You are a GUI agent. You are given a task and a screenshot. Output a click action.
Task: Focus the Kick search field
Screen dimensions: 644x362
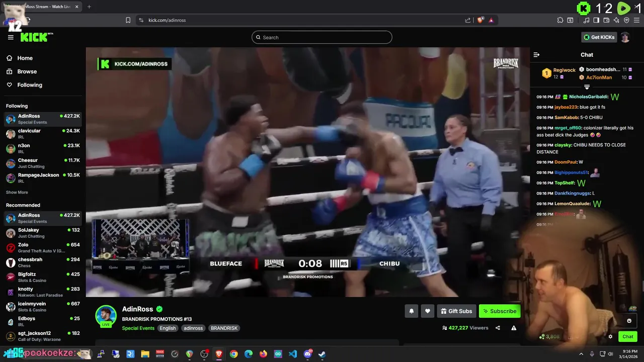coord(322,37)
